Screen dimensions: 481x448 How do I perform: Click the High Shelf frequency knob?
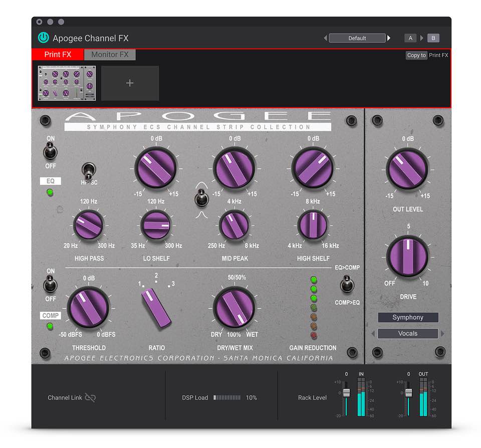coord(313,226)
